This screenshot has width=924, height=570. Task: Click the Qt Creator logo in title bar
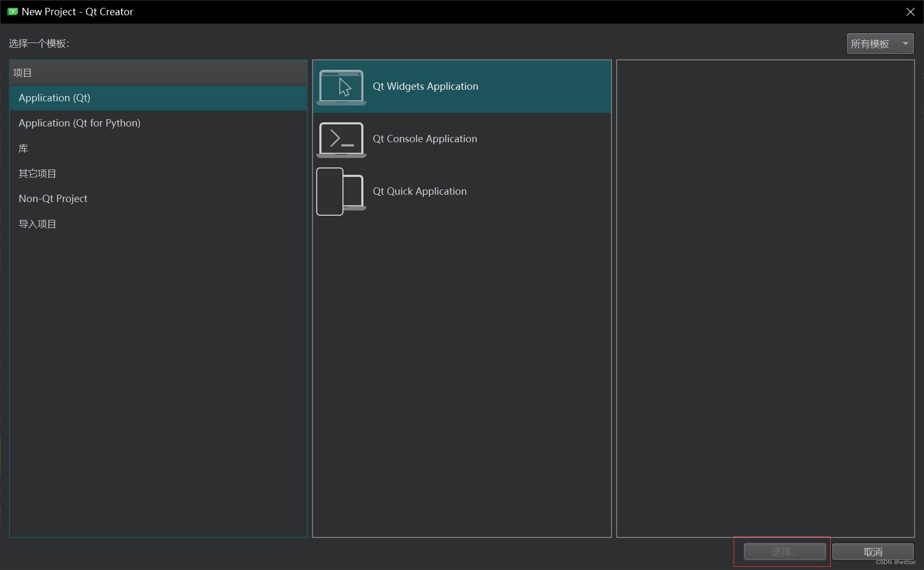pyautogui.click(x=13, y=12)
